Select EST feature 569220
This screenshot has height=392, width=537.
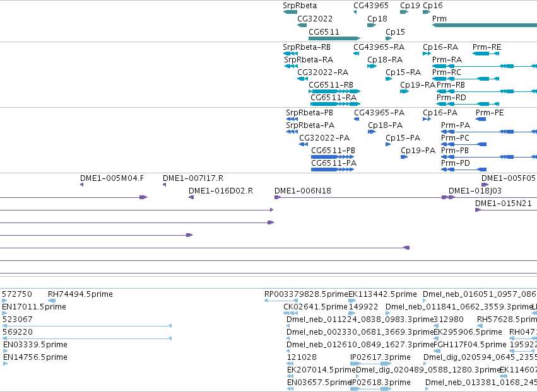pyautogui.click(x=87, y=338)
